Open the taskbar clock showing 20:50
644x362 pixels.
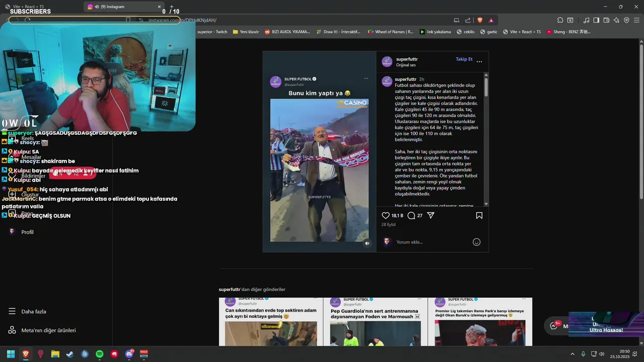click(620, 354)
